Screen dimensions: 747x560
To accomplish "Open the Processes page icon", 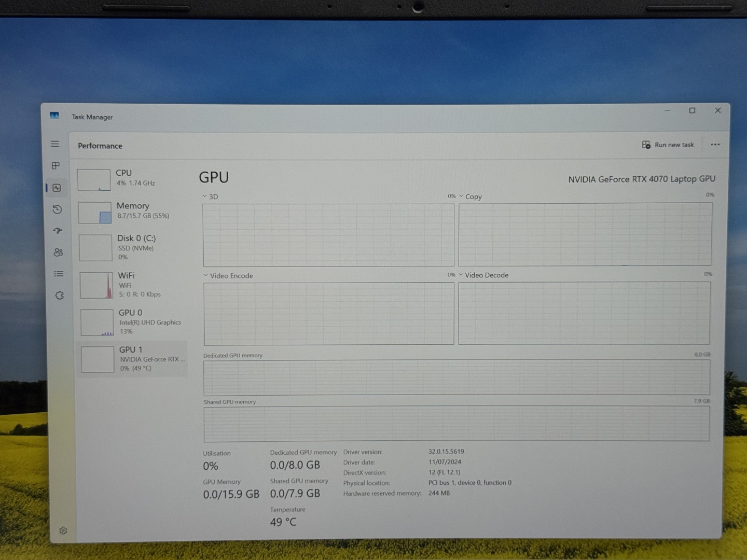I will (56, 166).
